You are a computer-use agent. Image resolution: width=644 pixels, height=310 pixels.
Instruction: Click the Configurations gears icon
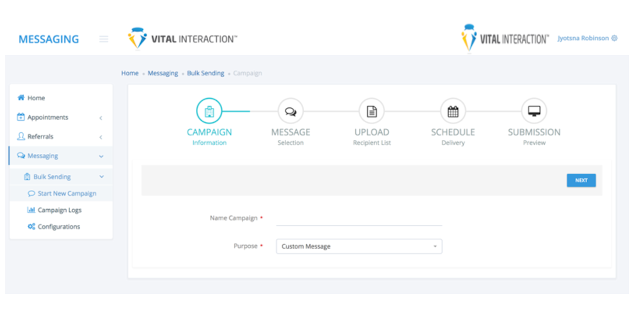(x=31, y=227)
